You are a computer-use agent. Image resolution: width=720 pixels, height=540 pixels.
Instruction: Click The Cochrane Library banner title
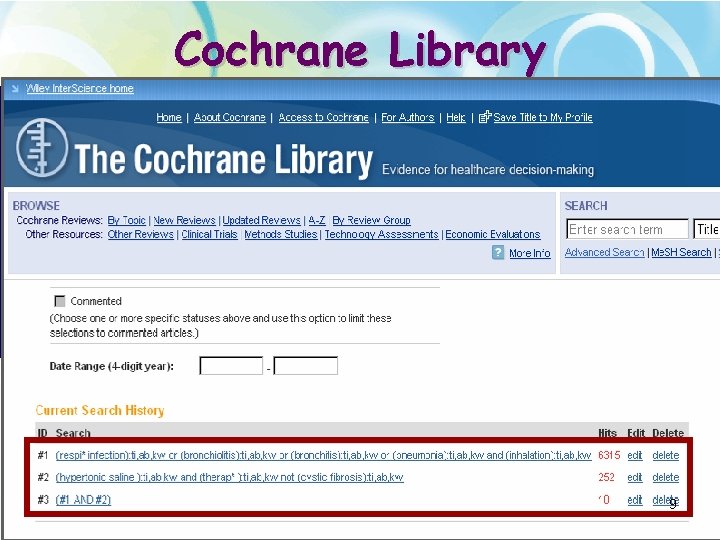(223, 159)
